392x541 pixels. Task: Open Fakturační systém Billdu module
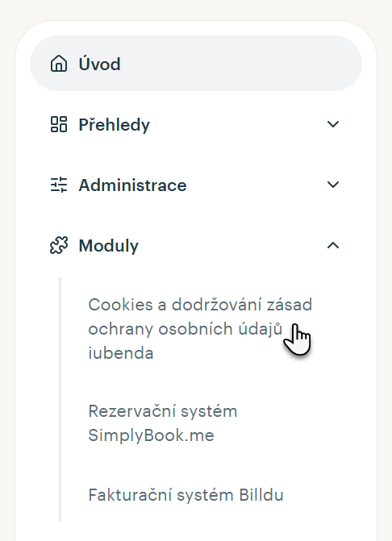[x=186, y=495]
